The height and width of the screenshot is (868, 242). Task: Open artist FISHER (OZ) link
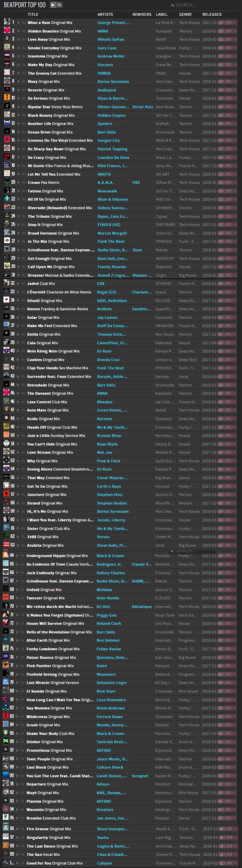point(109,225)
